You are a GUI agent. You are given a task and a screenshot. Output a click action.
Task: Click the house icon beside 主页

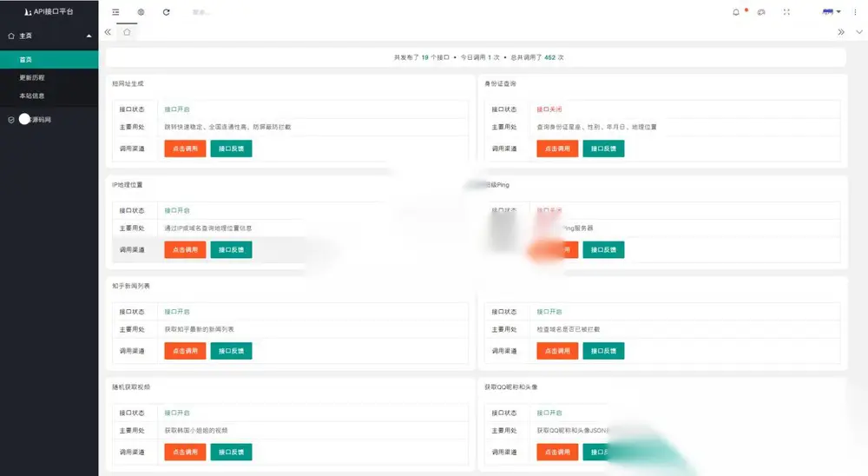pyautogui.click(x=11, y=36)
